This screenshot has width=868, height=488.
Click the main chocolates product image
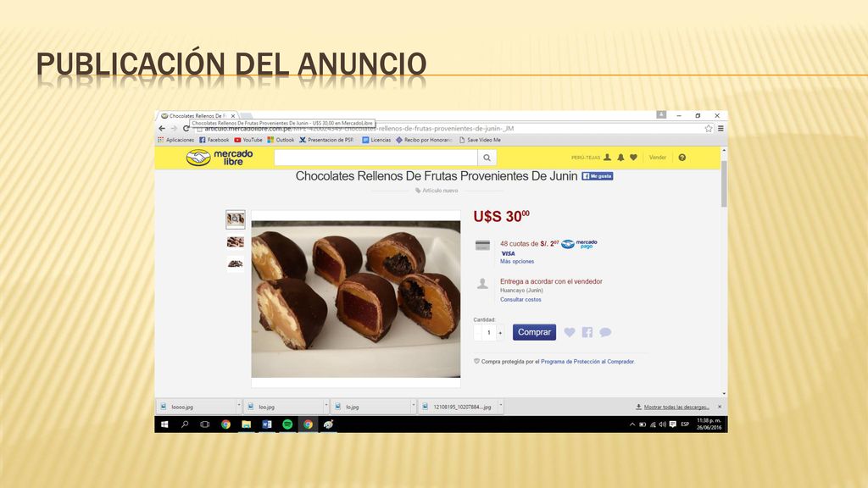356,299
